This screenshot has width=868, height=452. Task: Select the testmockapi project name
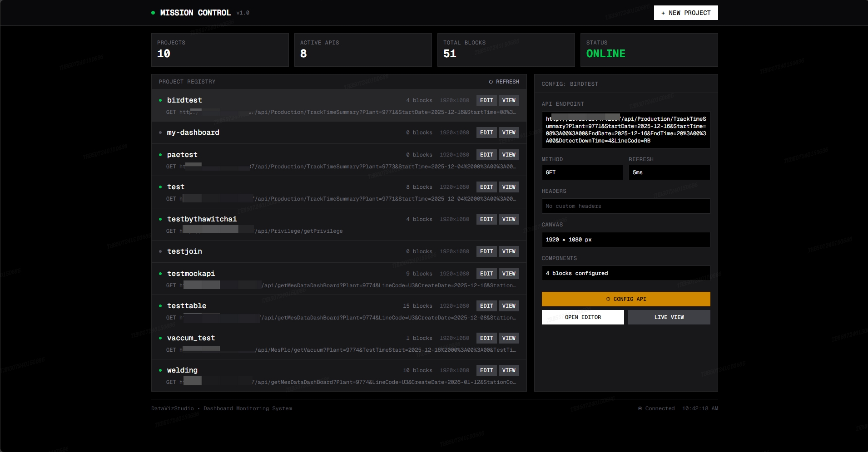click(191, 274)
